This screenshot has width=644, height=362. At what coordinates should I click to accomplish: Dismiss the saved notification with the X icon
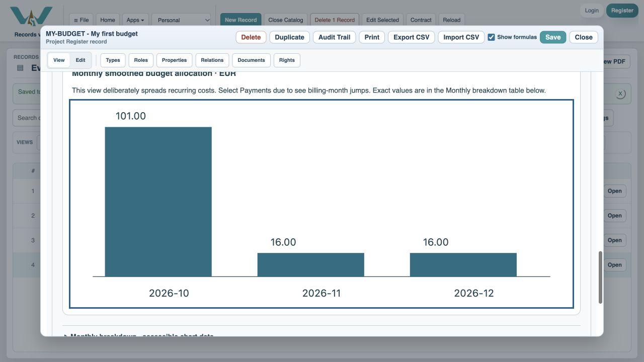click(620, 94)
